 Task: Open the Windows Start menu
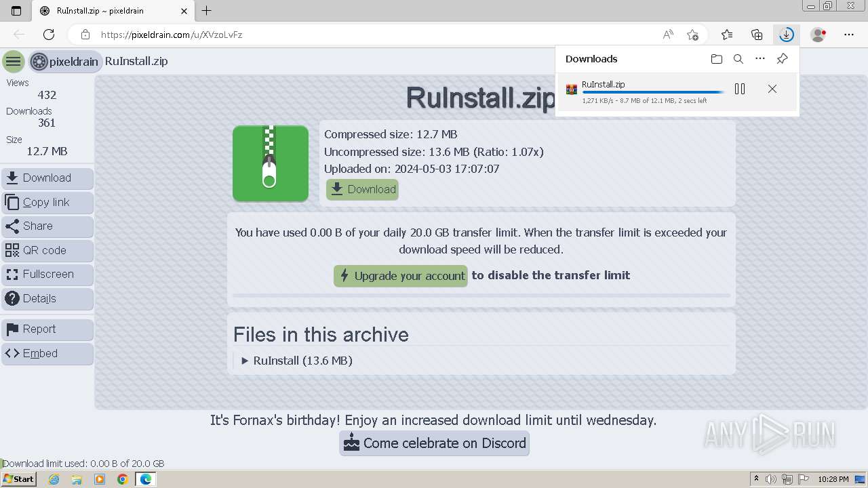point(19,479)
